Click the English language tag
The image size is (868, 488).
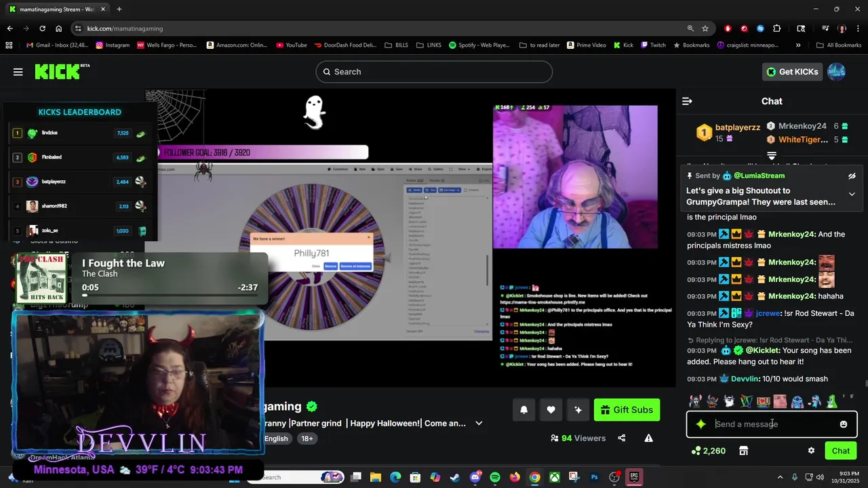276,439
